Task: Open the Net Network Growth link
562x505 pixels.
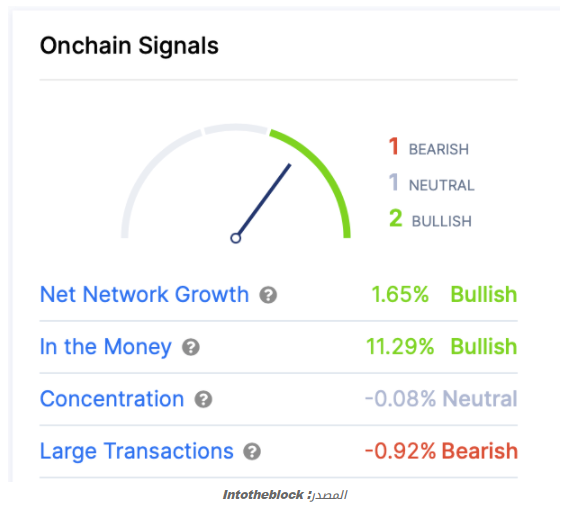Action: [144, 295]
